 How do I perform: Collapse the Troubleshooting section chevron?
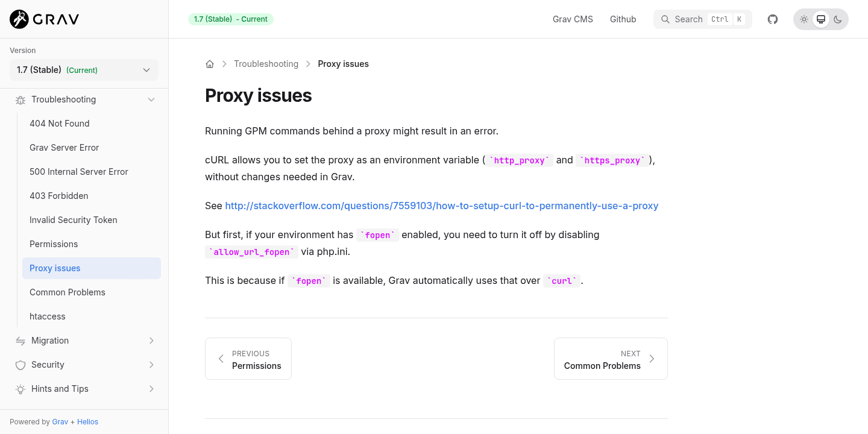(x=151, y=99)
